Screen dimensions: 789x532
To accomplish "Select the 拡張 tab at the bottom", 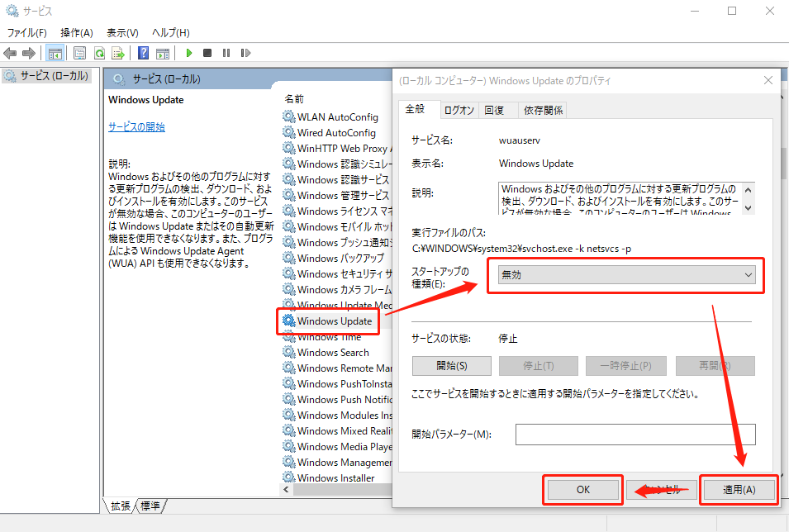I will pyautogui.click(x=121, y=506).
